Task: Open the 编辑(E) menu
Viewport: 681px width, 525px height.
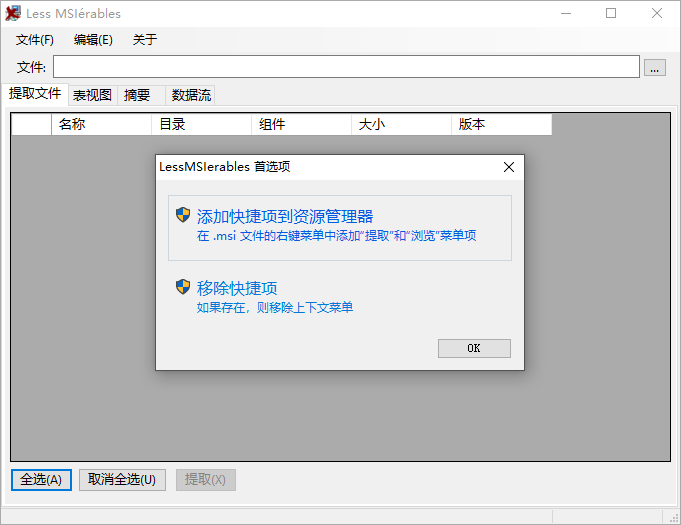Action: (x=93, y=40)
